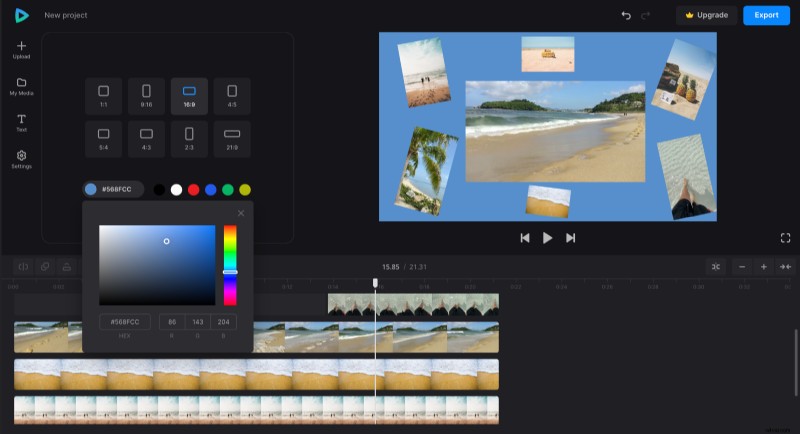Pick the green color swatch
The height and width of the screenshot is (434, 800).
pyautogui.click(x=228, y=190)
